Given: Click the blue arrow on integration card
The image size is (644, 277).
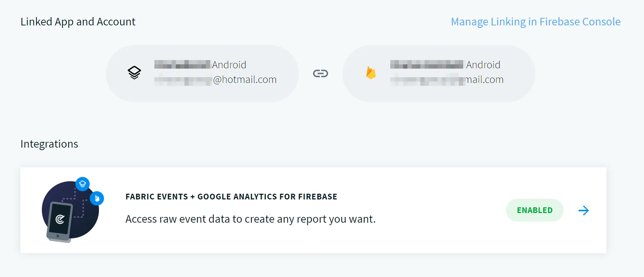Looking at the screenshot, I should coord(583,211).
